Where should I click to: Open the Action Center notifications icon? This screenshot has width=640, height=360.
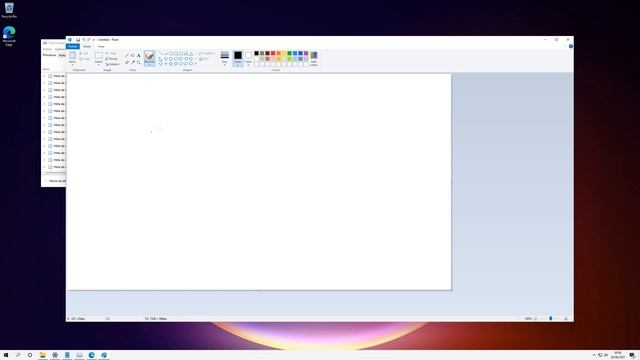(632, 355)
